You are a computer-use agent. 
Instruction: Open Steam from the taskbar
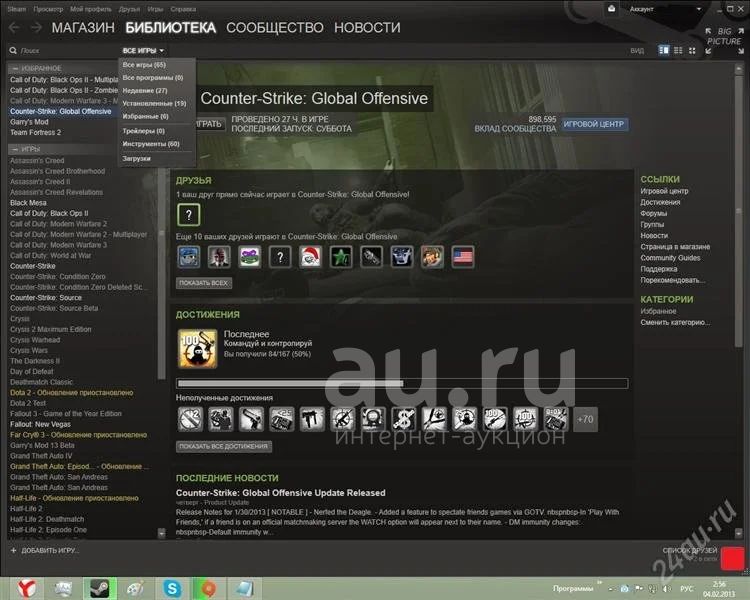[x=99, y=588]
